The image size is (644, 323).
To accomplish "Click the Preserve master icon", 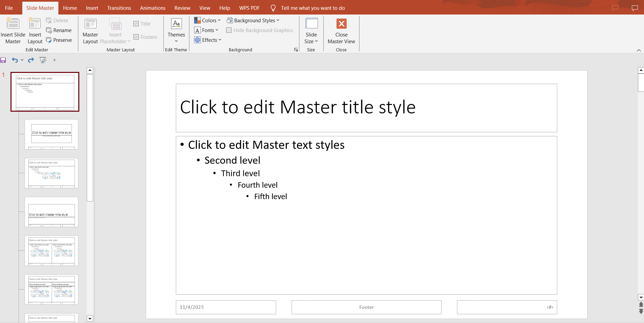I will pyautogui.click(x=49, y=40).
